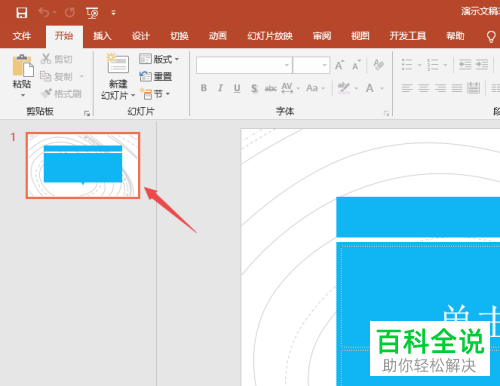Apply font color A button
Image resolution: width=500 pixels, height=386 pixels.
370,88
